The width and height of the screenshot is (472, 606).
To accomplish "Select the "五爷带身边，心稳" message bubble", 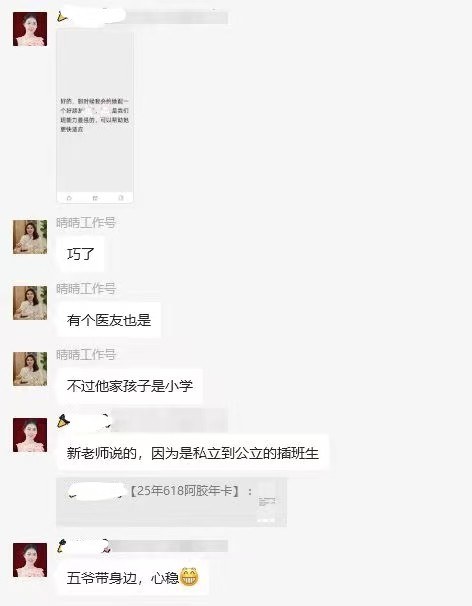I will tap(133, 578).
